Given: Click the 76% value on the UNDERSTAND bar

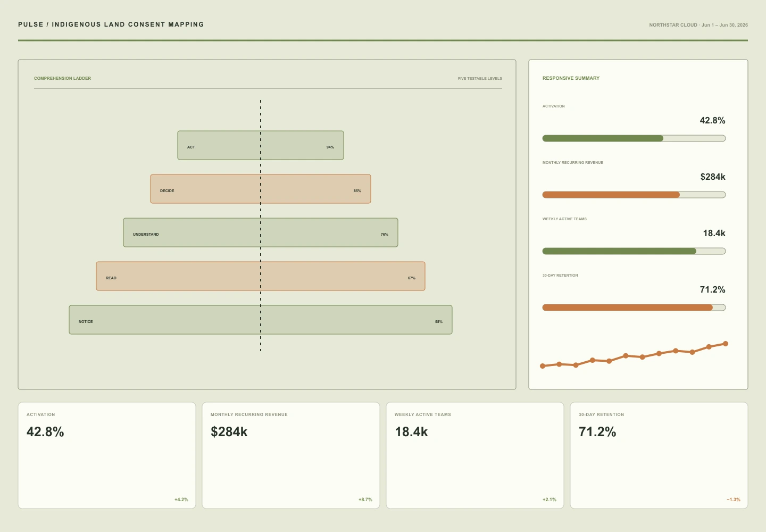Looking at the screenshot, I should (x=385, y=235).
